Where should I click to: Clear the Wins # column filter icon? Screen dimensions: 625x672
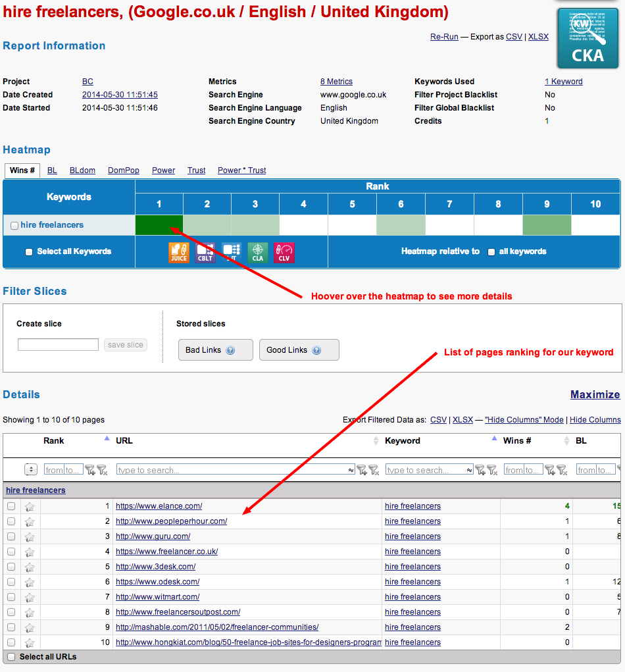pyautogui.click(x=562, y=470)
